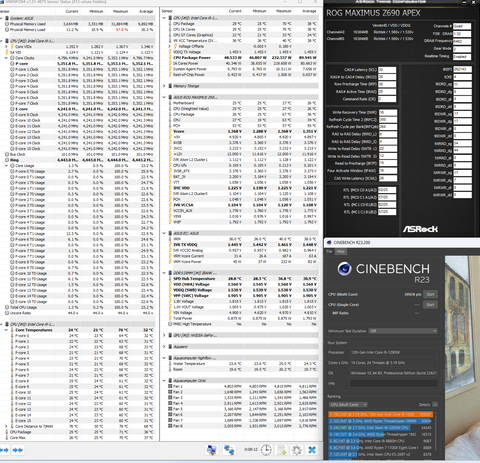Click the HWiNFO clock reset icon
The image size is (480, 463).
click(x=266, y=450)
